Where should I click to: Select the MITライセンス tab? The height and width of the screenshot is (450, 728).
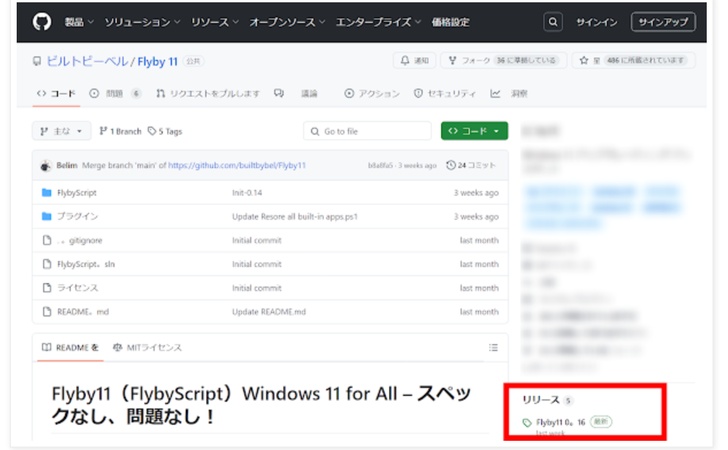click(147, 347)
